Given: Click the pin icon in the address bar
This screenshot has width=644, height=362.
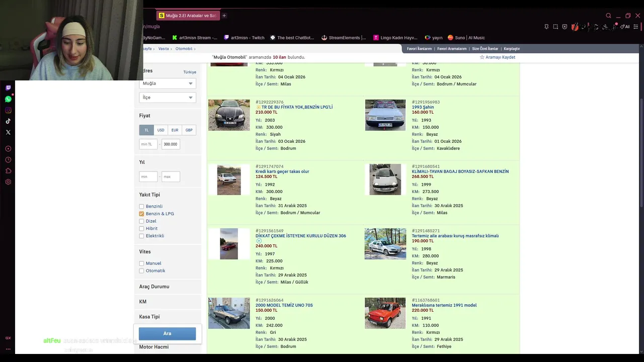Looking at the screenshot, I should point(546,27).
